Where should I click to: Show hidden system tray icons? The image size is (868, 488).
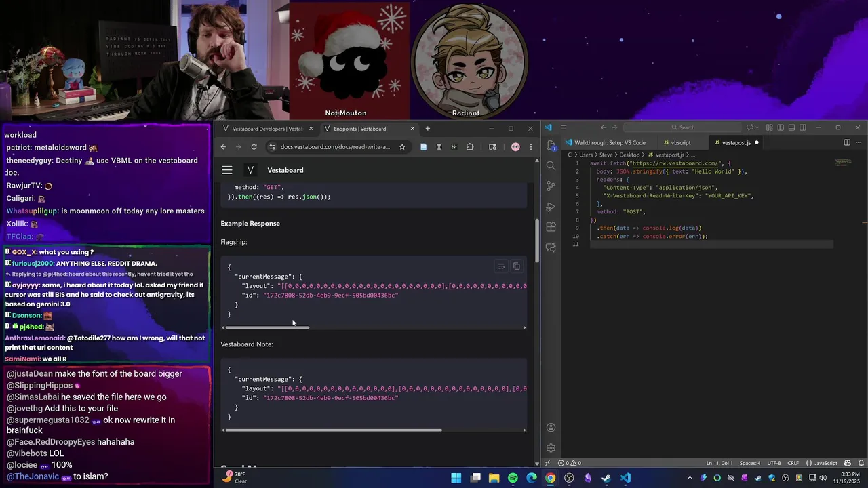pyautogui.click(x=690, y=478)
